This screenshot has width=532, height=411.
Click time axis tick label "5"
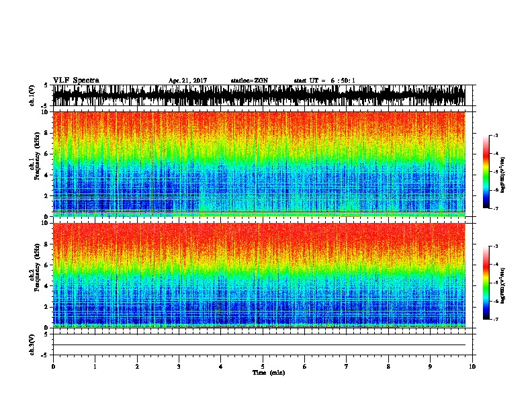click(263, 367)
